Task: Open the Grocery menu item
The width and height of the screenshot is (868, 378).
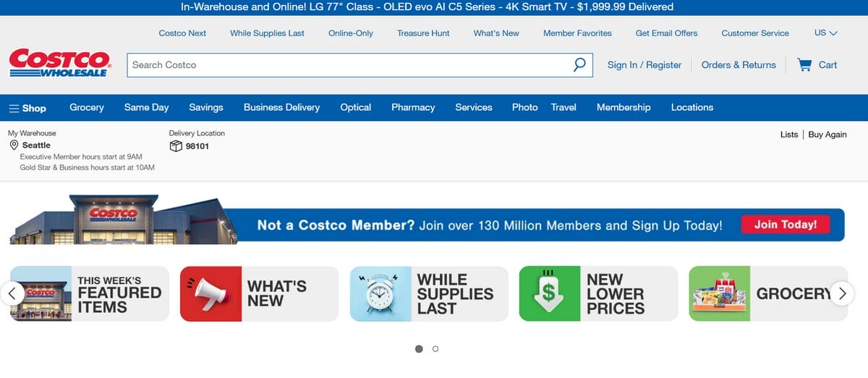Action: [87, 107]
